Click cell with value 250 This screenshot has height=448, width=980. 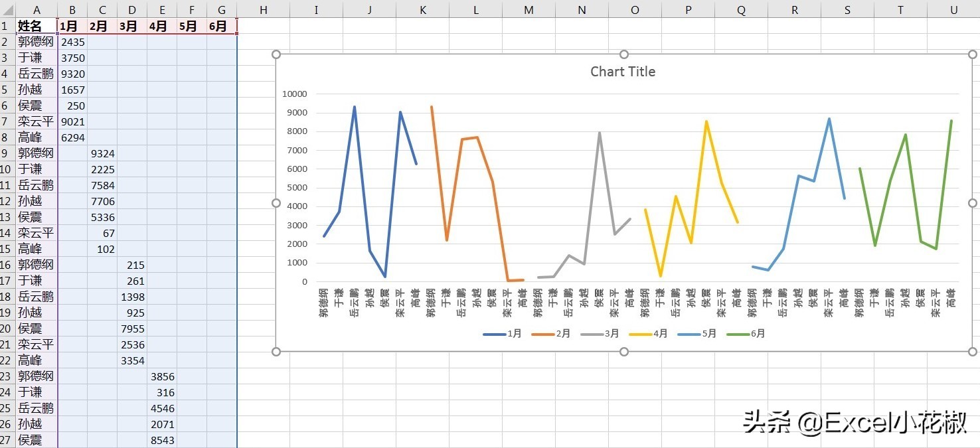coord(72,106)
